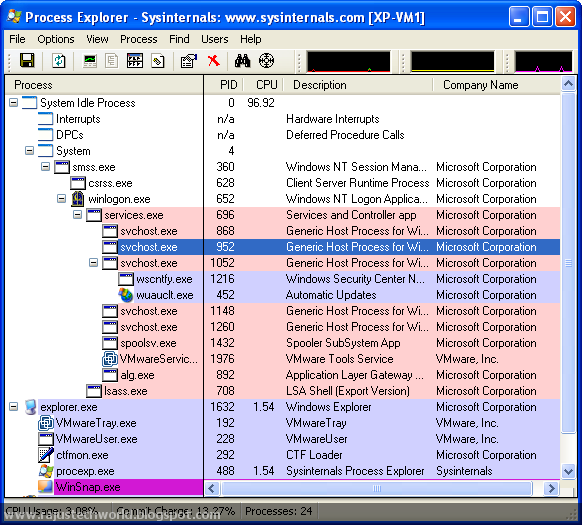Open the View menu
This screenshot has height=525, width=582.
pyautogui.click(x=97, y=39)
